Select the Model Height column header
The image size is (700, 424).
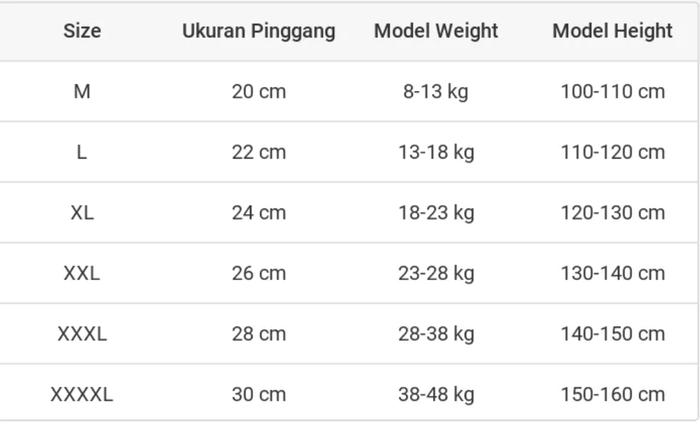pyautogui.click(x=612, y=31)
